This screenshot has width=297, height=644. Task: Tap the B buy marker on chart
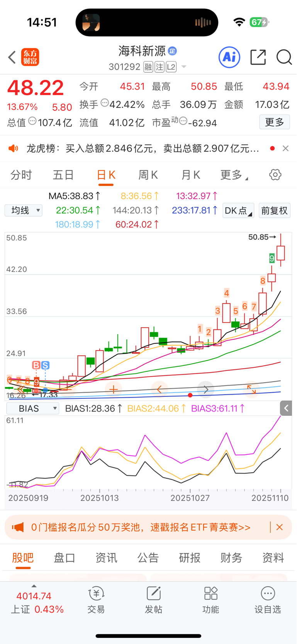coord(36,365)
